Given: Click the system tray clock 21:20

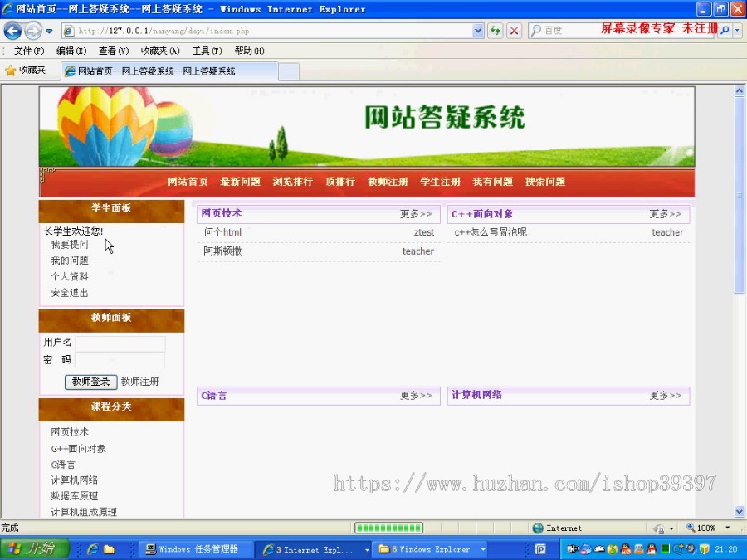Looking at the screenshot, I should tap(726, 549).
